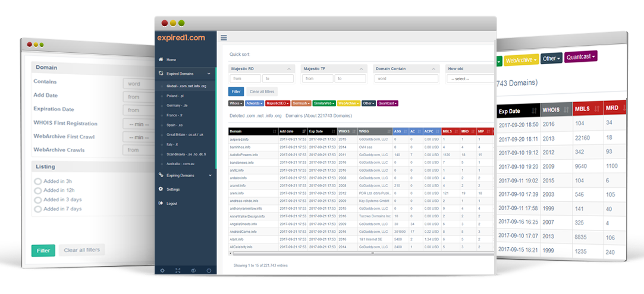The image size is (644, 294).
Task: Open the WHOIS First Registration min dropdown
Action: [x=139, y=124]
